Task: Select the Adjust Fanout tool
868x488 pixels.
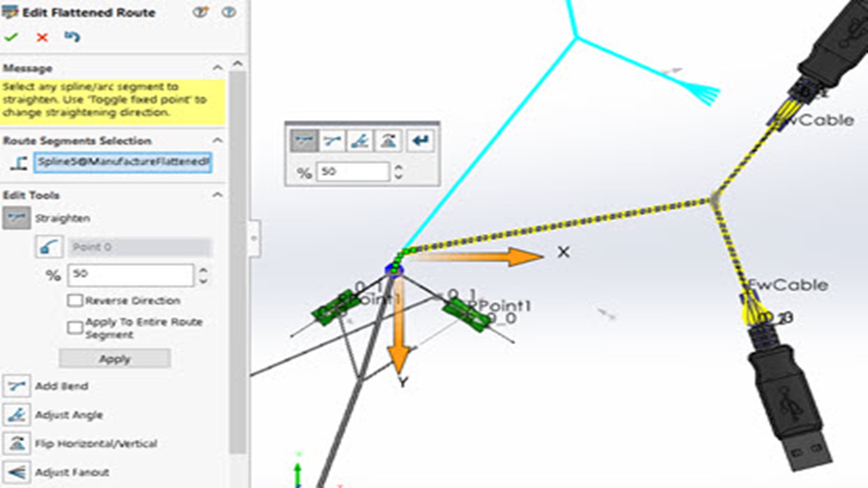Action: pos(17,472)
